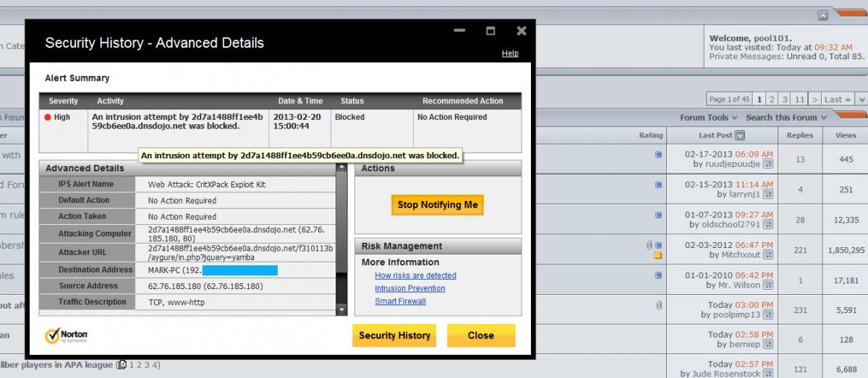Open replies count 231 for poolpimp13 thread
The image size is (868, 378).
point(800,311)
